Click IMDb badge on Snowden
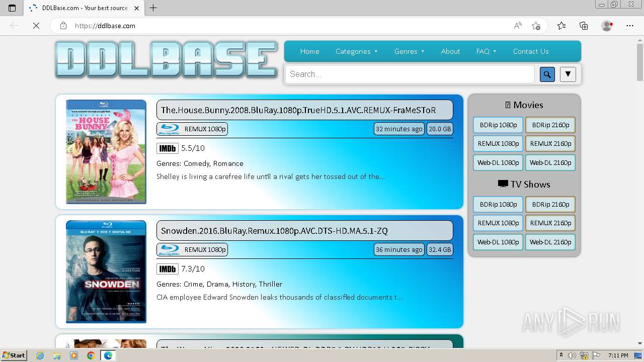The width and height of the screenshot is (644, 362). [168, 269]
